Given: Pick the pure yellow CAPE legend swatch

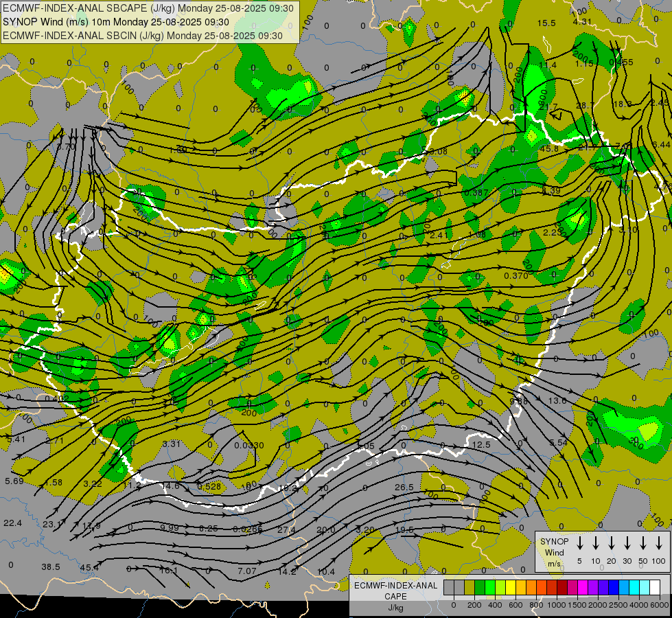Looking at the screenshot, I should [511, 588].
